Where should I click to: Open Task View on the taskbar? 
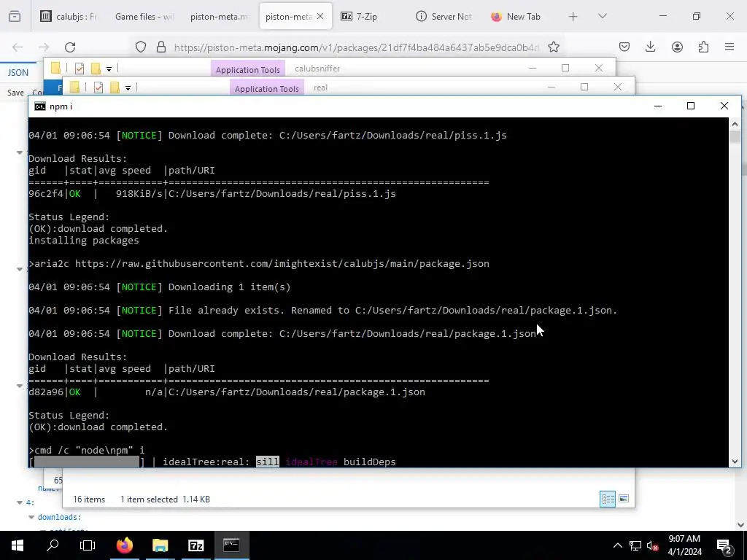88,545
